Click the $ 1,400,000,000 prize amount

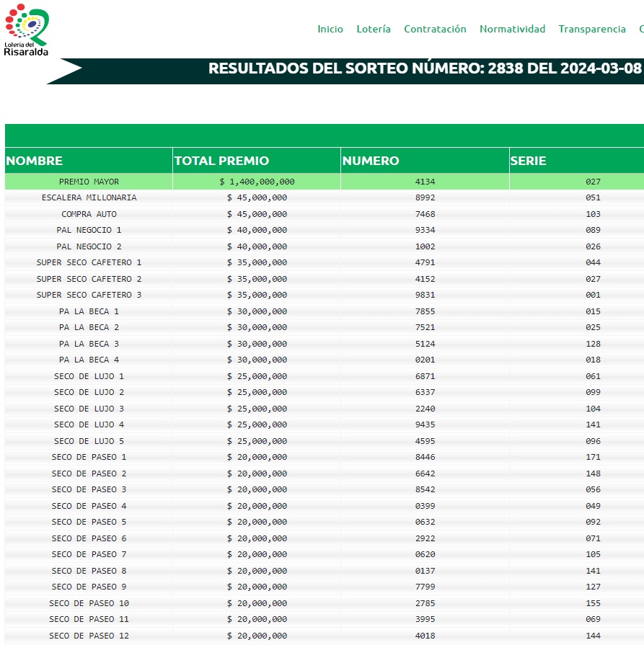[x=257, y=182]
